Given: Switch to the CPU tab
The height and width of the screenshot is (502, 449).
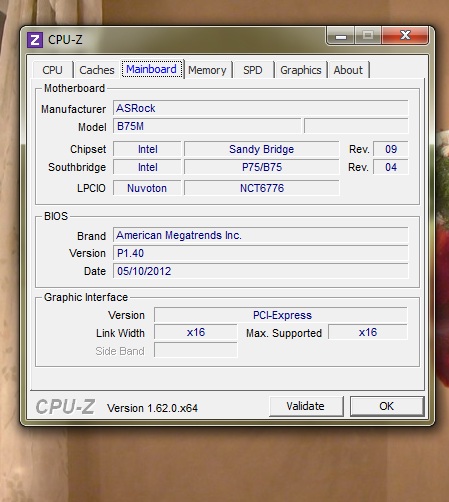Looking at the screenshot, I should pyautogui.click(x=52, y=70).
